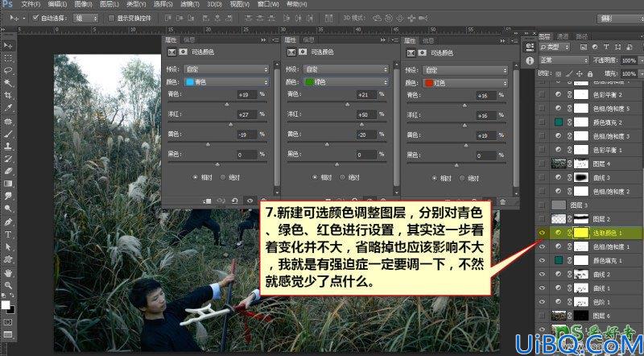Hide the 色相/饱和度 1 layer
The height and width of the screenshot is (356, 644).
[542, 246]
